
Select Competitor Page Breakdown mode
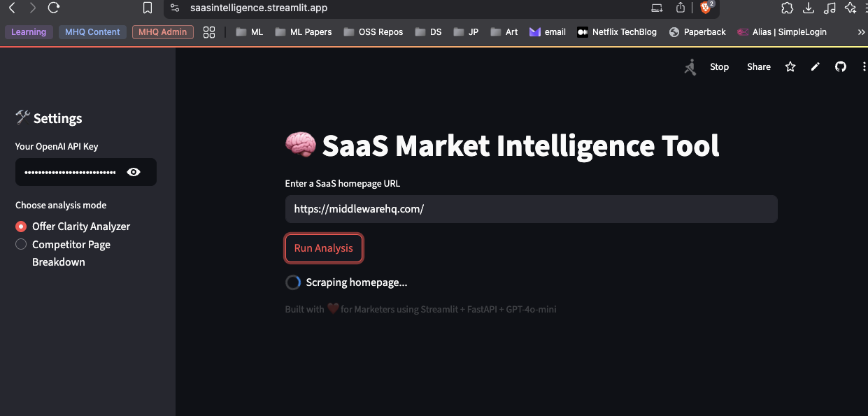click(63, 253)
